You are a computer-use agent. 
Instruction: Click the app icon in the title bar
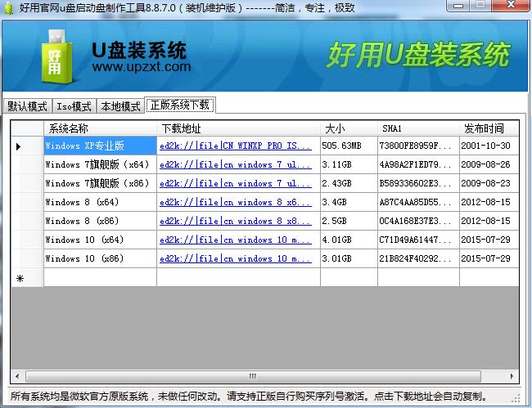coord(9,7)
